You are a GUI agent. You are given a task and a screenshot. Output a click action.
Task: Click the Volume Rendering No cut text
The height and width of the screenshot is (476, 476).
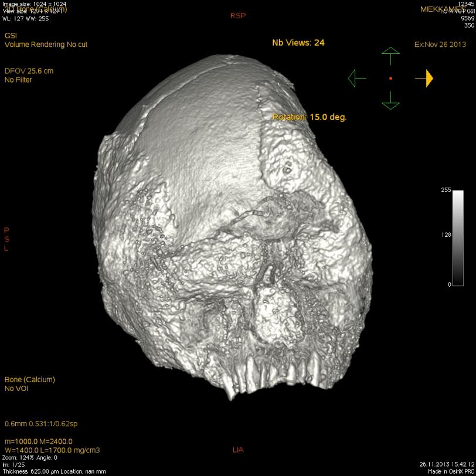(x=46, y=45)
